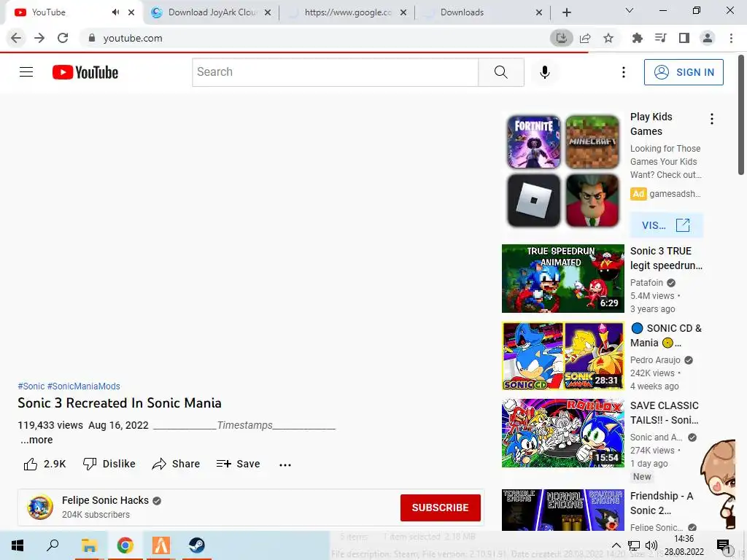
Task: Share the video
Action: [x=176, y=464]
